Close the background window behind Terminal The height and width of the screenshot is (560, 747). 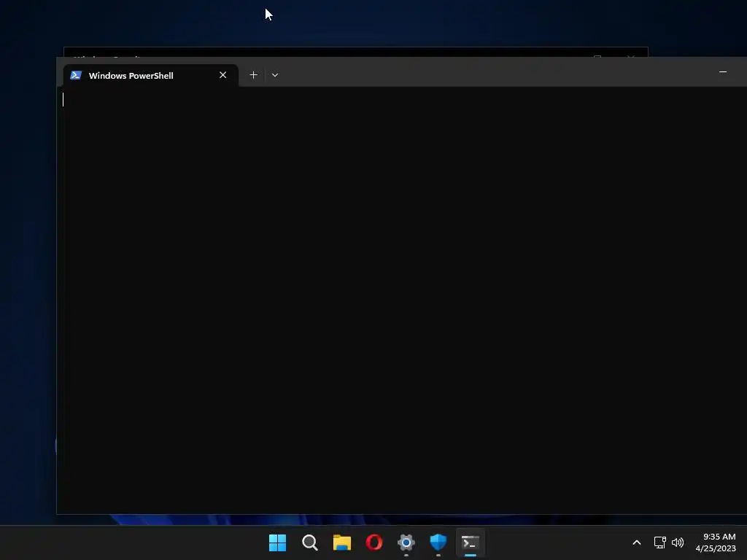pos(631,57)
